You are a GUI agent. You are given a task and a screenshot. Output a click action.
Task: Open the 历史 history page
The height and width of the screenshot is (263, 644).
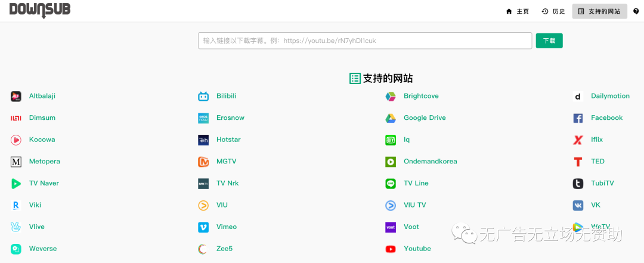click(x=553, y=11)
